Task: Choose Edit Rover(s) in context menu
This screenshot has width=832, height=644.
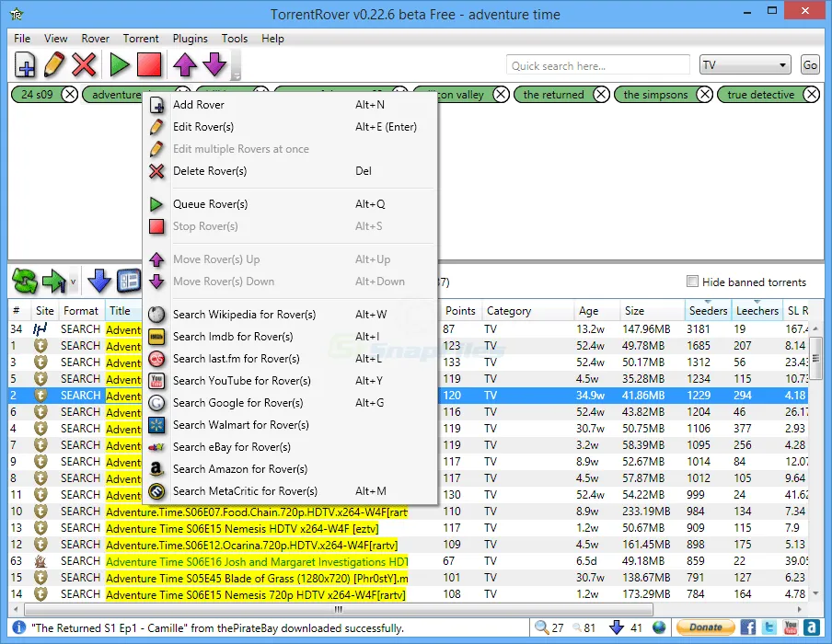Action: pos(290,127)
